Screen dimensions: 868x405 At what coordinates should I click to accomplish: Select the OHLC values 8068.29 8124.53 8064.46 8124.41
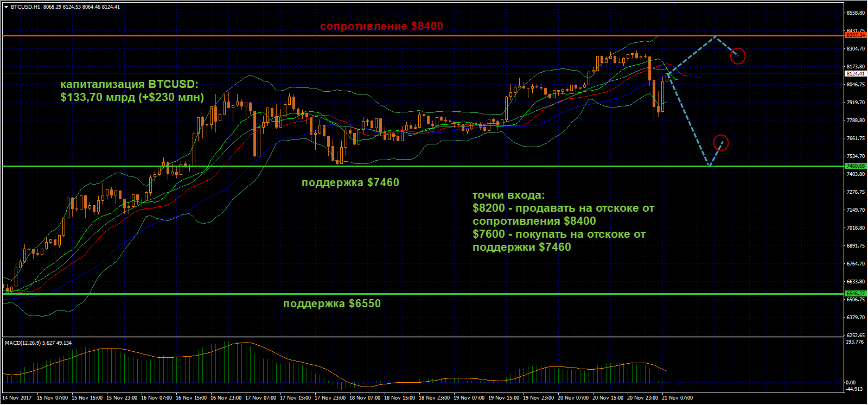[81, 7]
